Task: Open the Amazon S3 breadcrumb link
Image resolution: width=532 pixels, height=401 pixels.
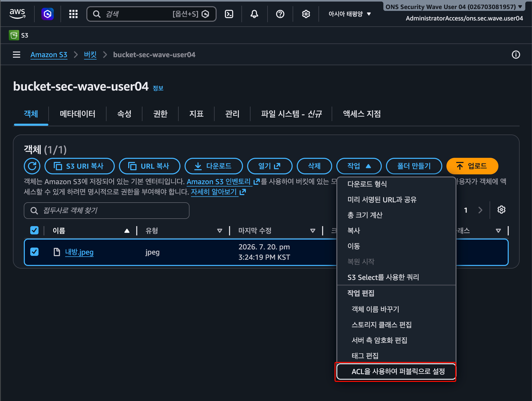Action: coord(49,55)
